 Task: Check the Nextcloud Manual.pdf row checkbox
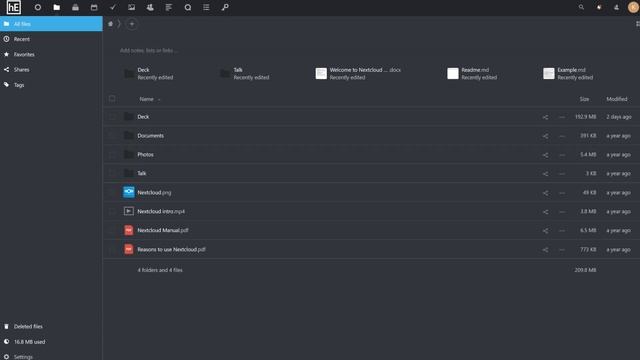coord(112,230)
